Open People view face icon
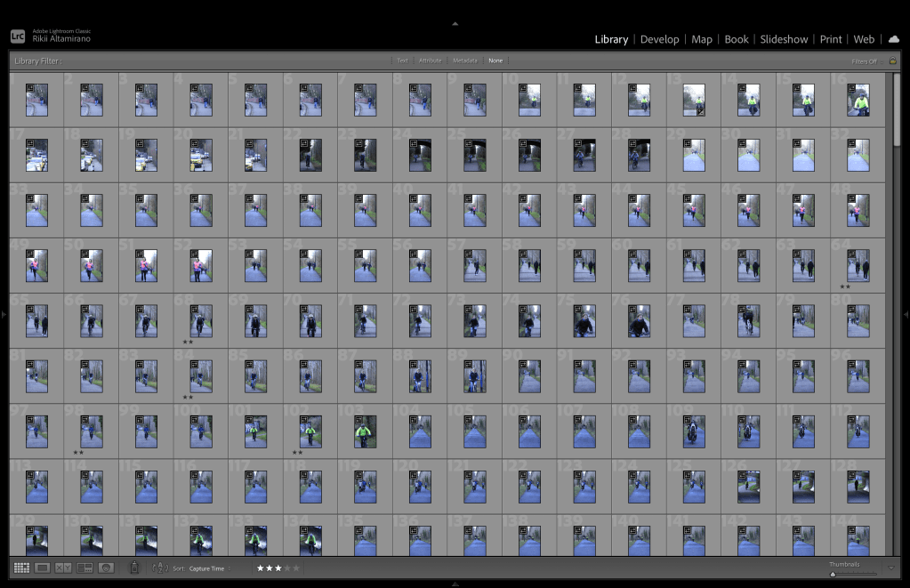 [x=106, y=568]
